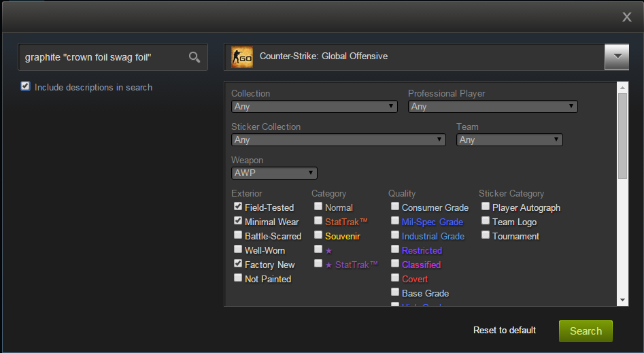Click the magnifying glass search icon
Screen dimensions: 644x353
pos(194,57)
